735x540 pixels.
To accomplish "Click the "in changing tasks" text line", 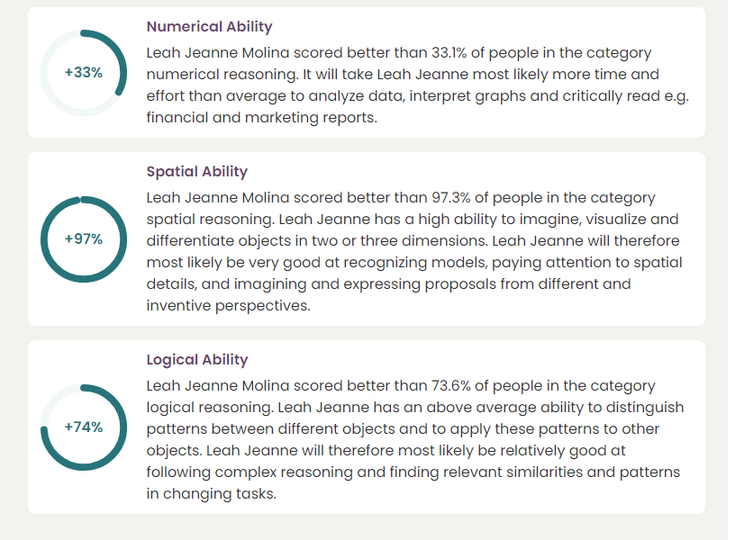I will coord(210,494).
